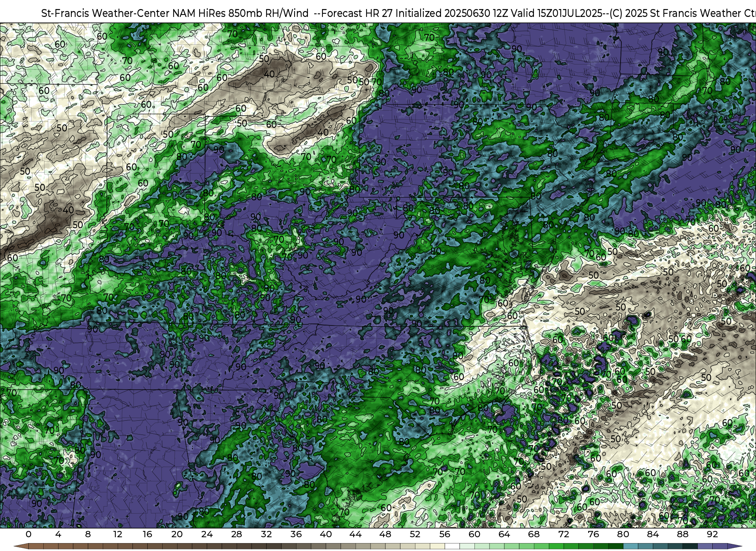
Task: Click the colorbar label '40'
Action: pyautogui.click(x=326, y=534)
